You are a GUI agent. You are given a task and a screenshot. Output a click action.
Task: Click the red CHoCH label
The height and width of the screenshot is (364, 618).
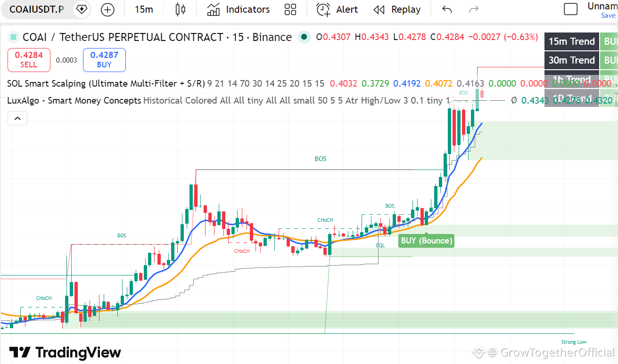point(242,251)
